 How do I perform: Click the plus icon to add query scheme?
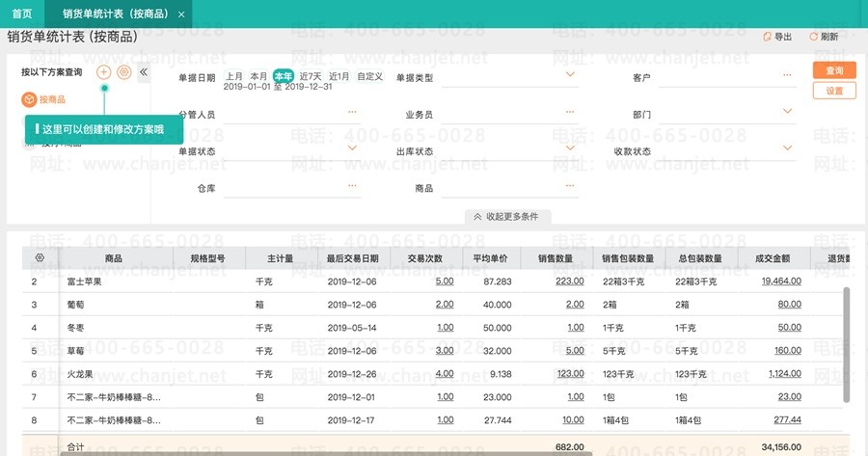tap(104, 72)
